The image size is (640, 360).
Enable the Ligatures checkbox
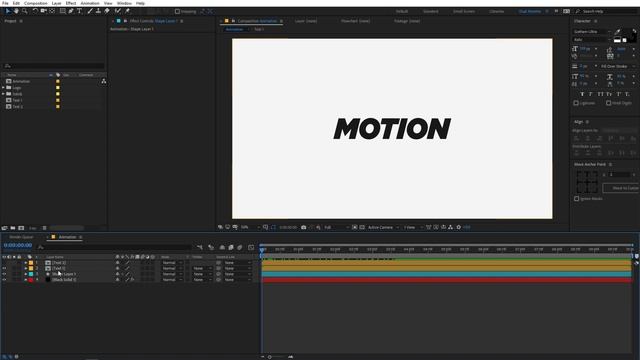(x=576, y=103)
